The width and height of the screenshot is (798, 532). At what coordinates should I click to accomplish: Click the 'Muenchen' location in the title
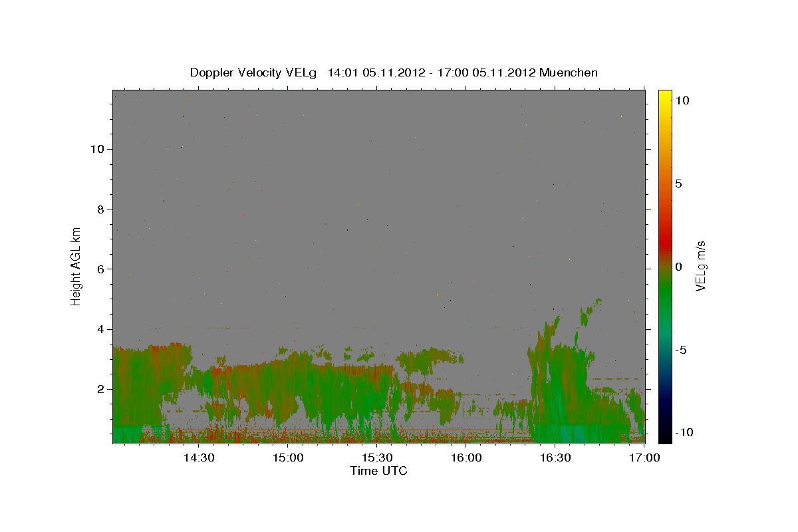tap(569, 72)
